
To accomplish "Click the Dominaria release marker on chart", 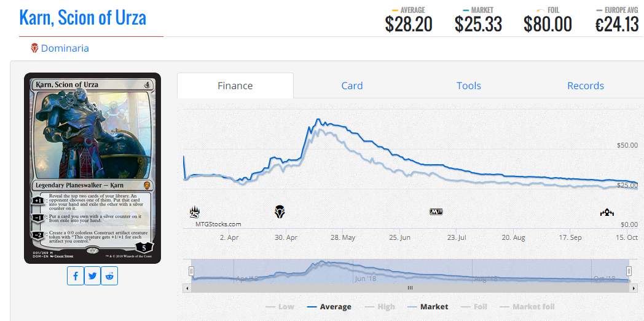I will point(280,212).
